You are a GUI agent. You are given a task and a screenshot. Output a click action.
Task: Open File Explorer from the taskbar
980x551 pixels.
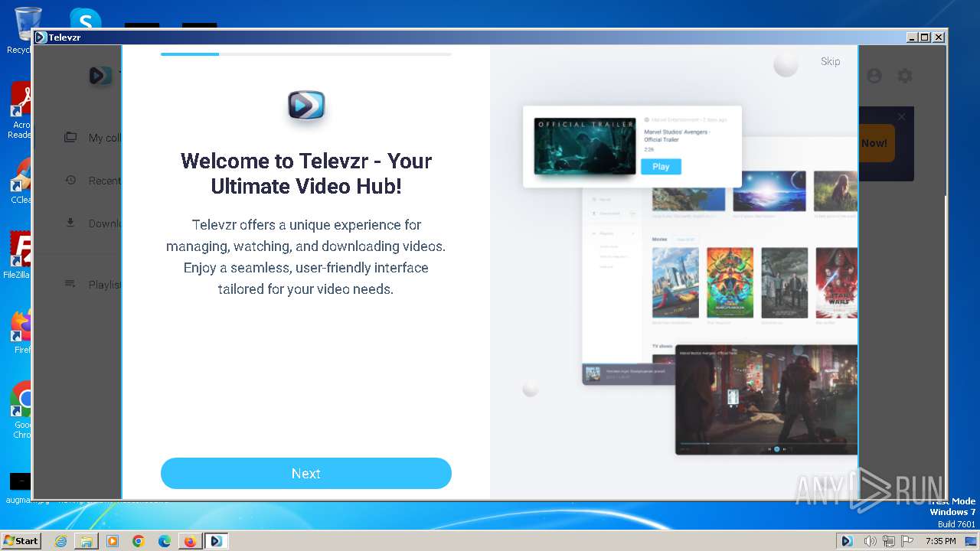tap(87, 541)
